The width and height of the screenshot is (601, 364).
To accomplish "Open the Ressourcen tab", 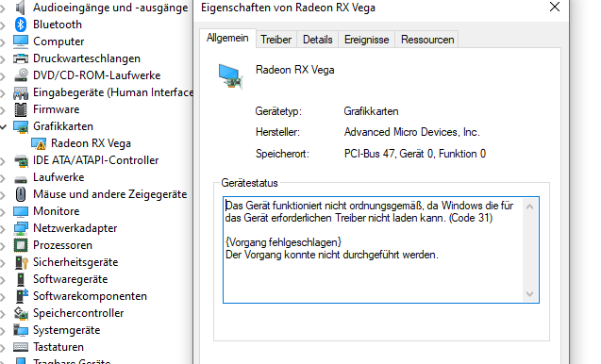I will 427,40.
